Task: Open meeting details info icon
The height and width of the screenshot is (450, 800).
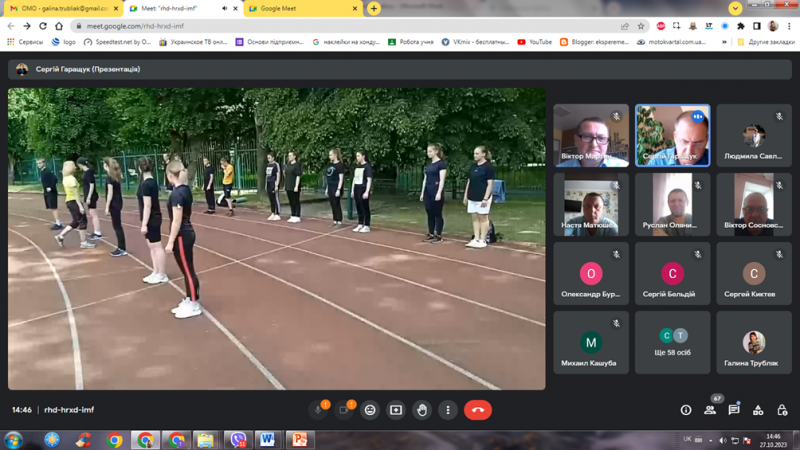Action: pyautogui.click(x=686, y=410)
